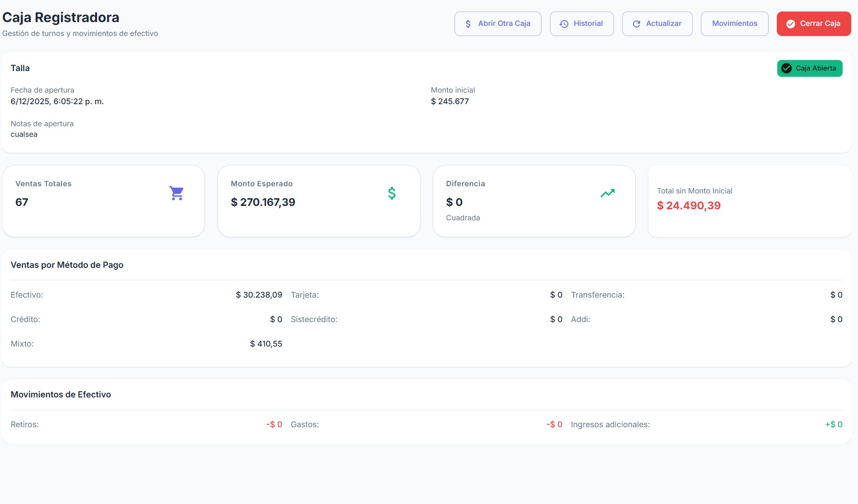This screenshot has height=504, width=858.
Task: Open the Movimientos button
Action: 734,24
